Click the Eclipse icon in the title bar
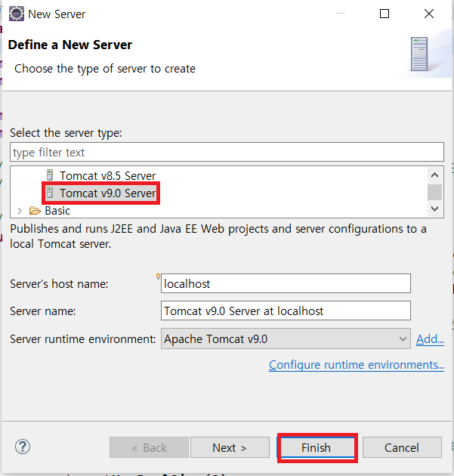The image size is (454, 476). (17, 14)
